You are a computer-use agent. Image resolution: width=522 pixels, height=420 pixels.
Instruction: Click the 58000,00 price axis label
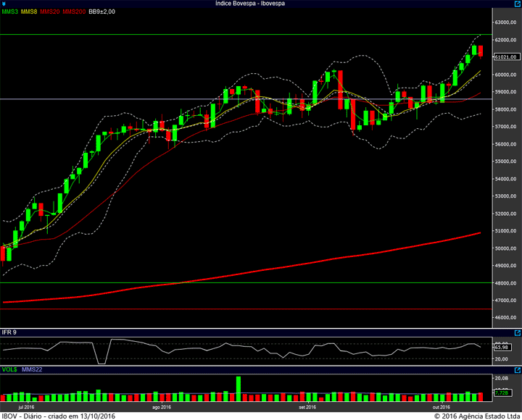[x=506, y=109]
